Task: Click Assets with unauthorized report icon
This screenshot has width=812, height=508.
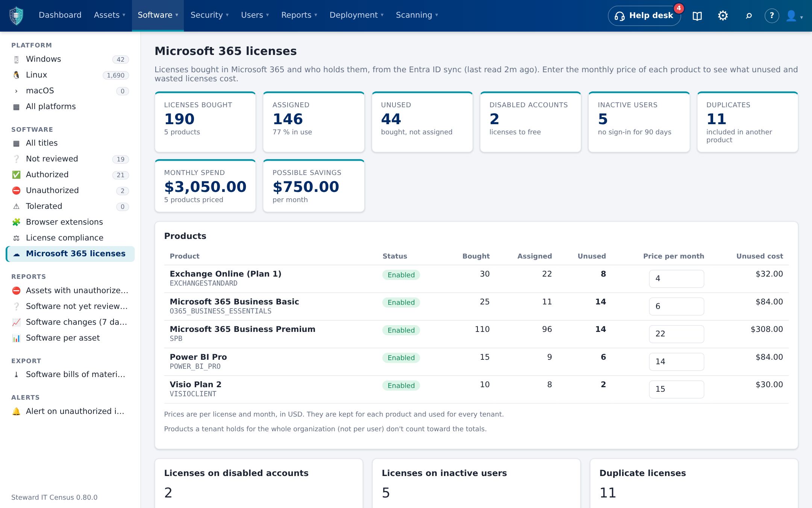Action: tap(16, 291)
